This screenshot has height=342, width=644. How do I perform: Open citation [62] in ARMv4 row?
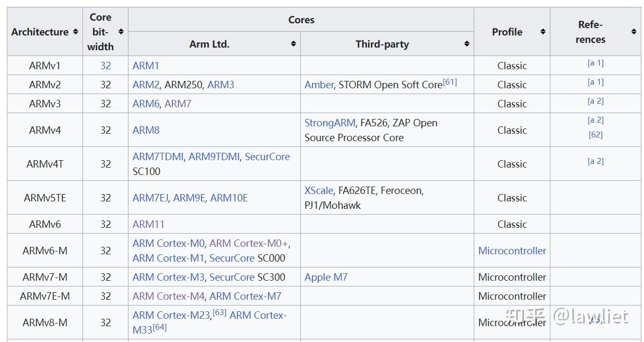[x=595, y=135]
